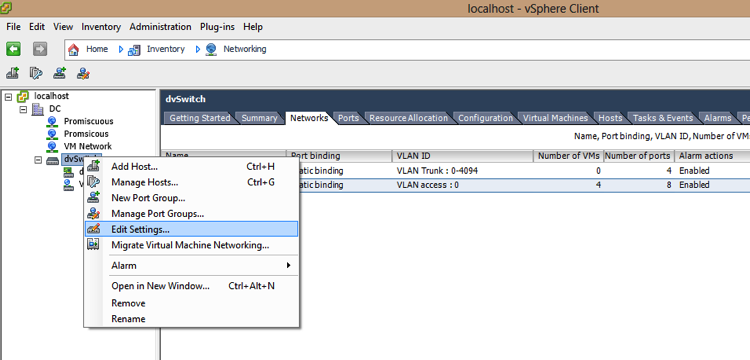
Task: Open the Tasks & Events tab
Action: 662,118
